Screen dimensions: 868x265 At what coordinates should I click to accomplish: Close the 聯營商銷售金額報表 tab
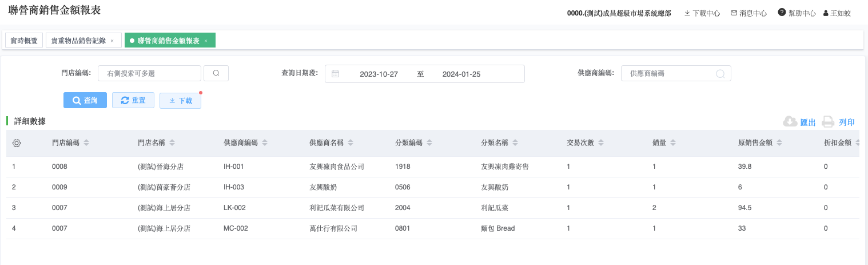point(206,41)
